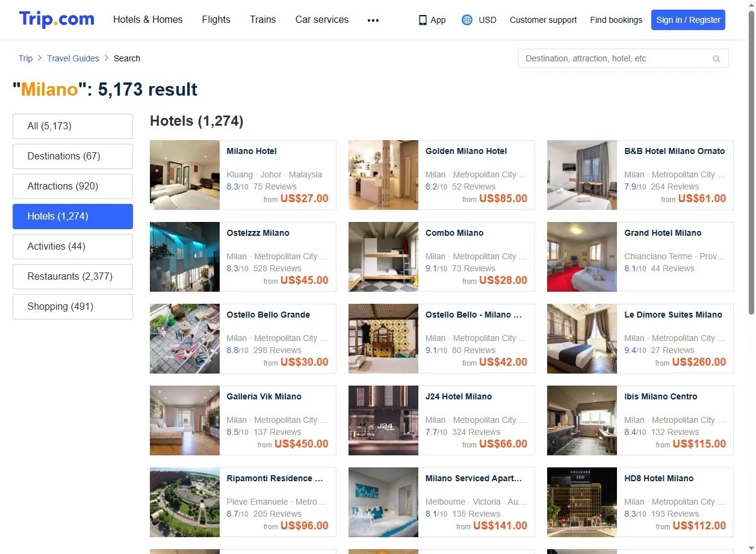Open Golden Milano Hotel thumbnail
Image resolution: width=756 pixels, height=554 pixels.
tap(383, 175)
